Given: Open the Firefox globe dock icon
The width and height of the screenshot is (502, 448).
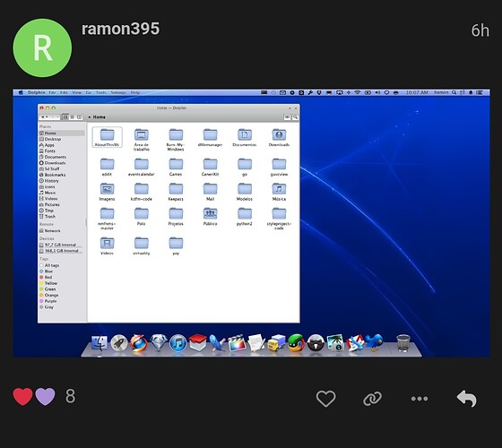Looking at the screenshot, I should tap(139, 343).
